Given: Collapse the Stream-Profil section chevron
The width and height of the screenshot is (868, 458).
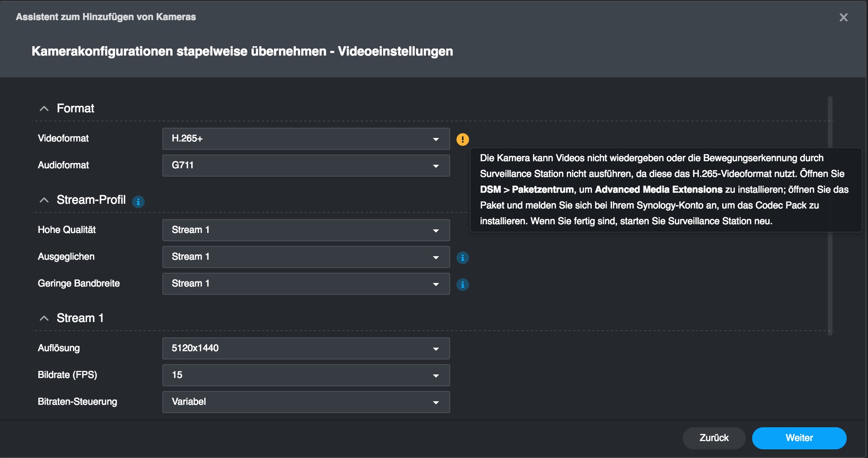Looking at the screenshot, I should coord(44,200).
